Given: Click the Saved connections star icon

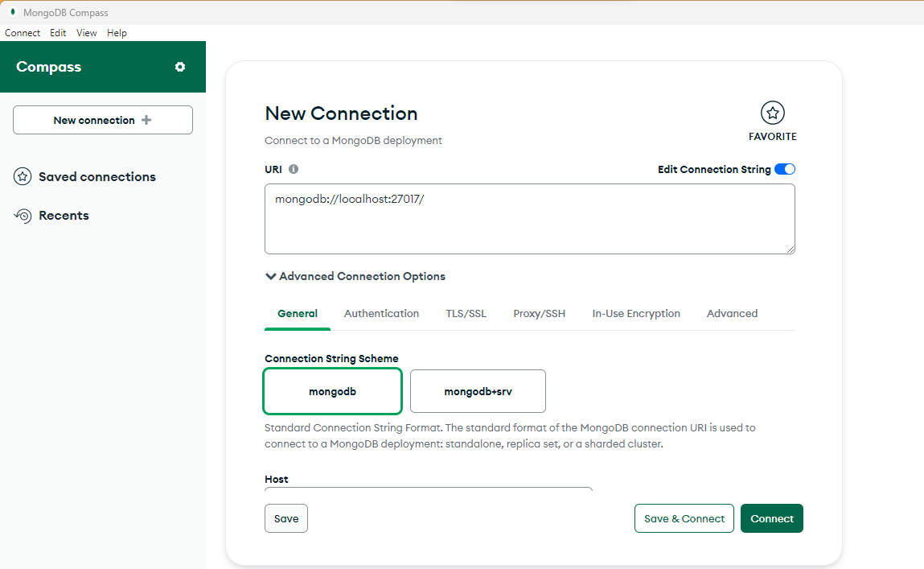Looking at the screenshot, I should [x=23, y=176].
